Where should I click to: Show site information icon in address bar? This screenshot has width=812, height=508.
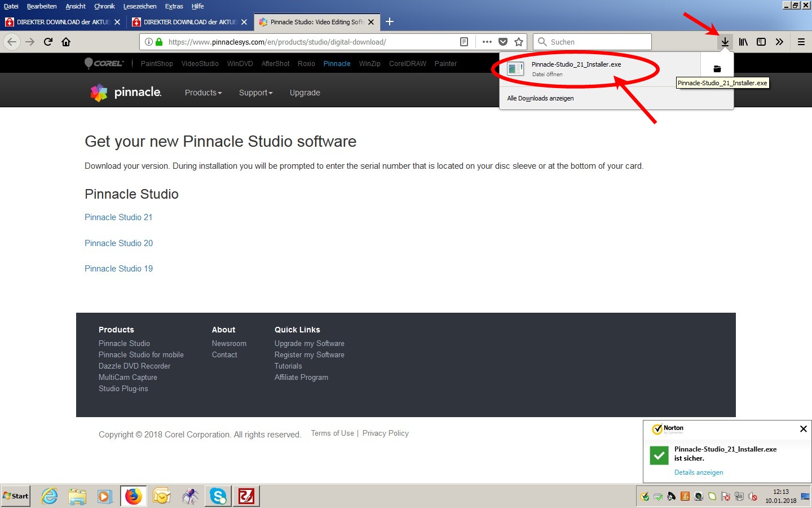[x=149, y=42]
